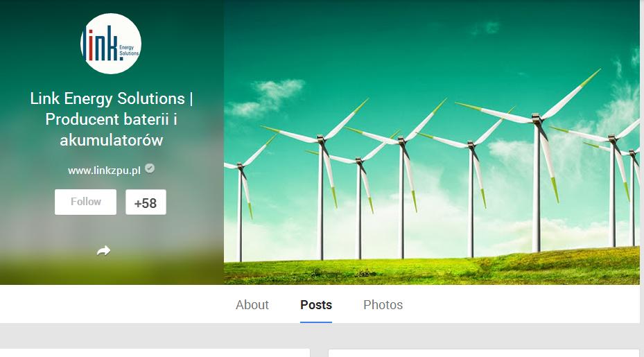The image size is (644, 357).
Task: Switch to the About tab
Action: (252, 305)
